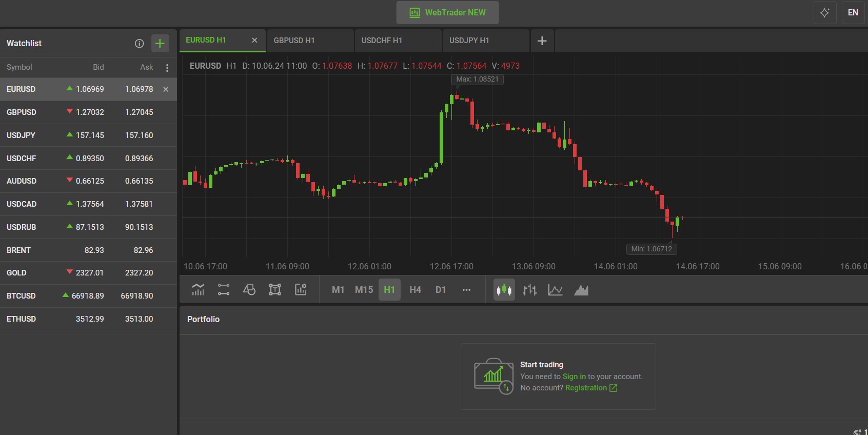Select ETHUSD row in Watchlist
This screenshot has width=868, height=435.
88,319
